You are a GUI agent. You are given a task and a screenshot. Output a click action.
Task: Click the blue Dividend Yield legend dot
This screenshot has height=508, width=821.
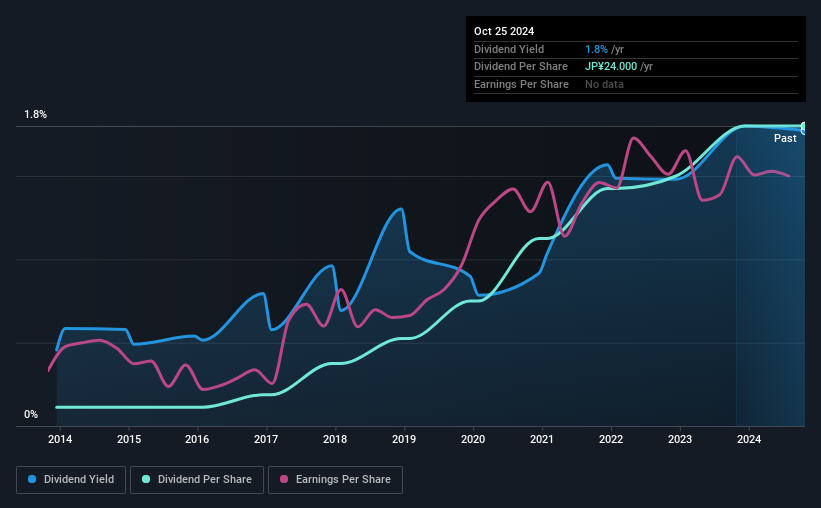[32, 479]
